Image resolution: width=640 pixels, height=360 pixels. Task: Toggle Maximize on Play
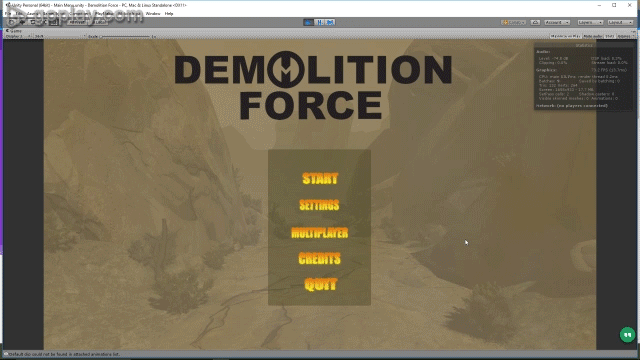point(565,36)
